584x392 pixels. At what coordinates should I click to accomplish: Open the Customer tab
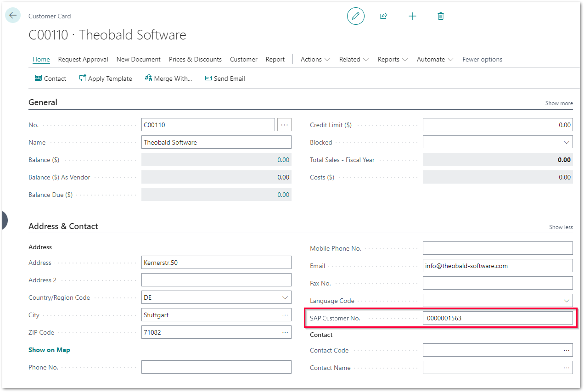click(244, 59)
